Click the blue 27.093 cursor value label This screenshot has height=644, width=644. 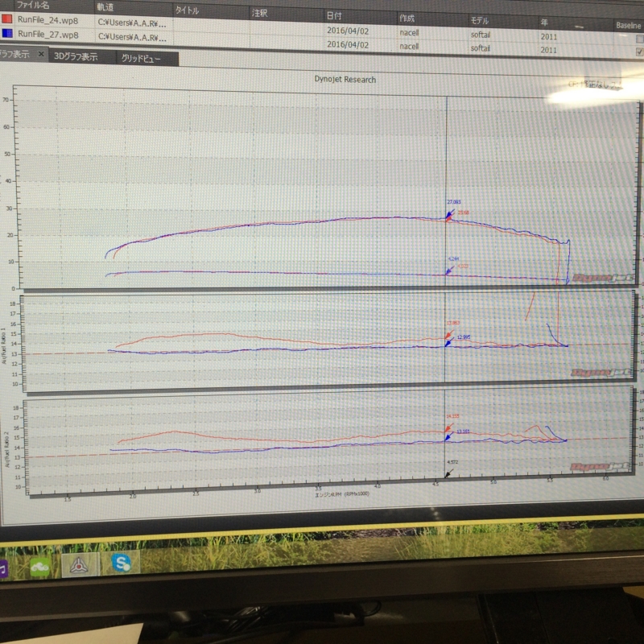454,202
